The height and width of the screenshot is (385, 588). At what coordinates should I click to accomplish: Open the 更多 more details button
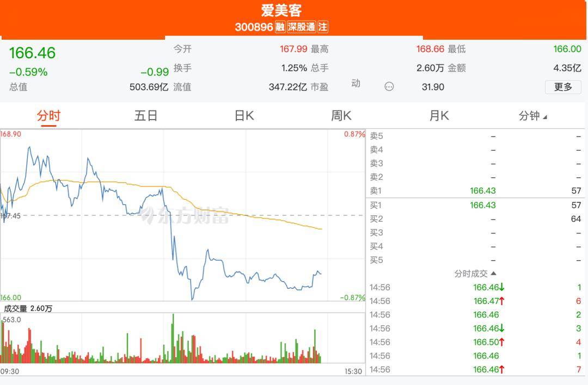point(563,87)
